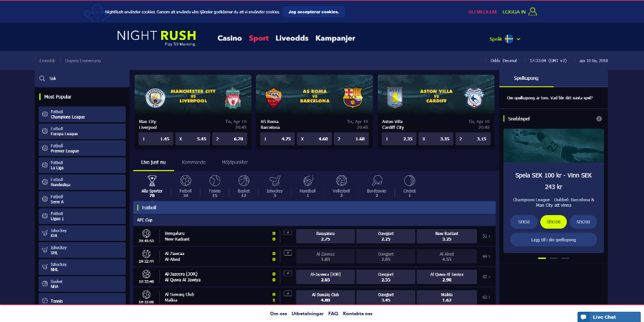Screen dimensions: 644x322
Task: Open the Liveodds menu
Action: pos(292,38)
